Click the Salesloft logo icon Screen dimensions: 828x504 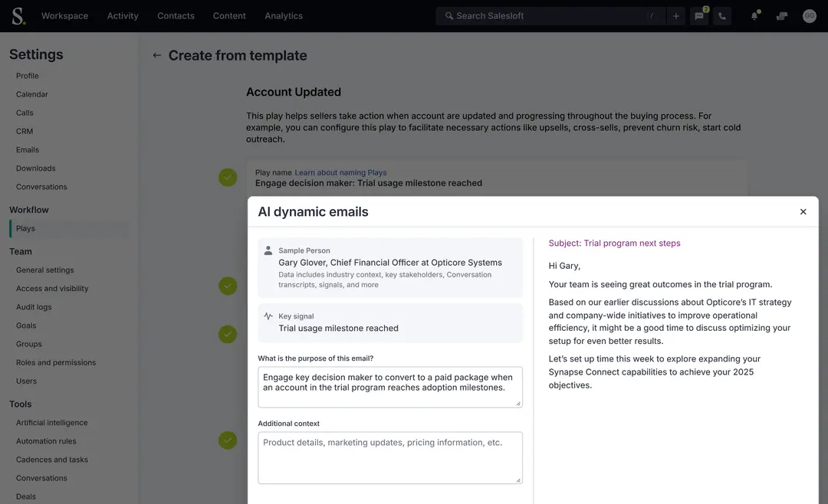point(18,16)
